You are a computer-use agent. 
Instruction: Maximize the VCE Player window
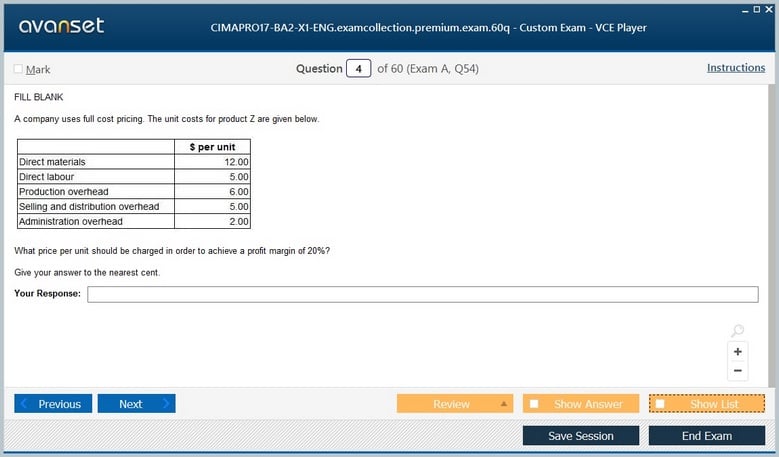(x=758, y=8)
